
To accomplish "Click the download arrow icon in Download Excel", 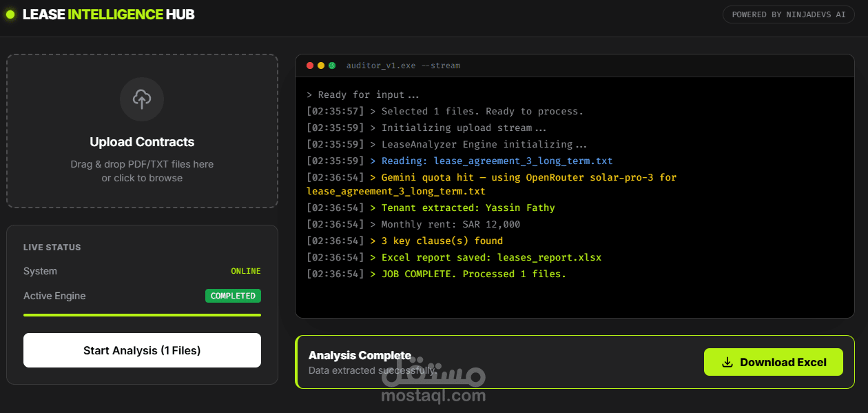I will (x=727, y=362).
